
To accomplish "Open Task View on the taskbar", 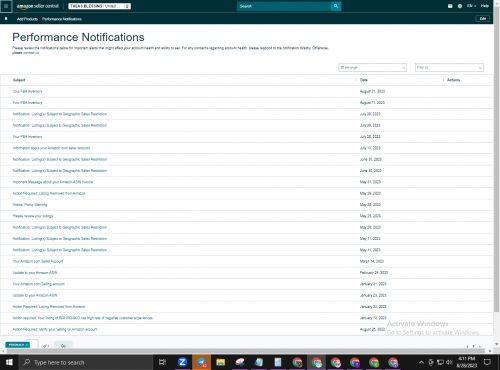I will tap(162, 362).
